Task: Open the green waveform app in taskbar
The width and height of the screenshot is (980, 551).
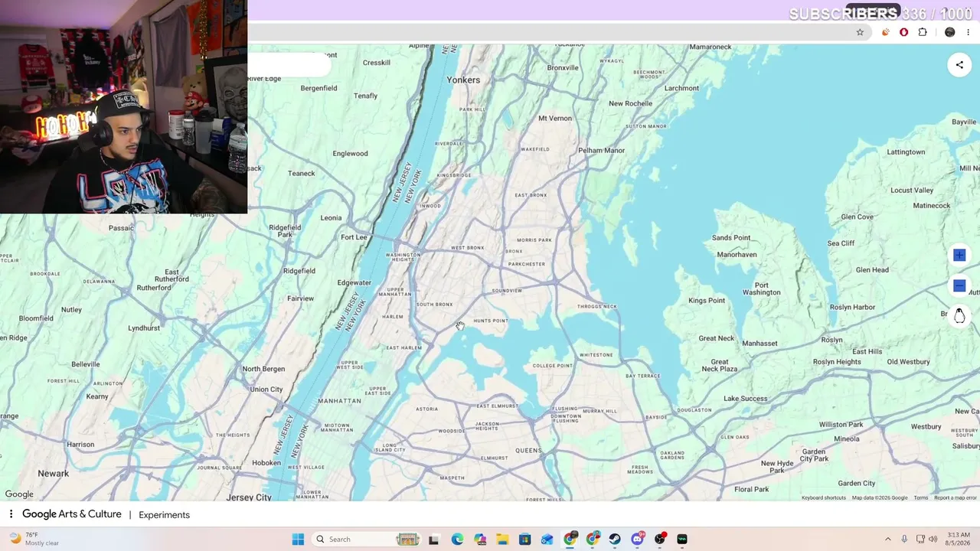Action: tap(682, 540)
